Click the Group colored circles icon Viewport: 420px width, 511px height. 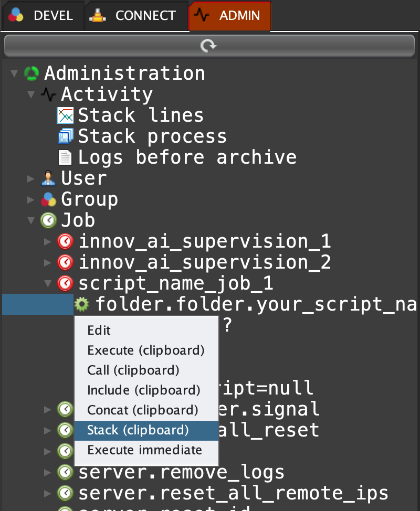click(48, 199)
